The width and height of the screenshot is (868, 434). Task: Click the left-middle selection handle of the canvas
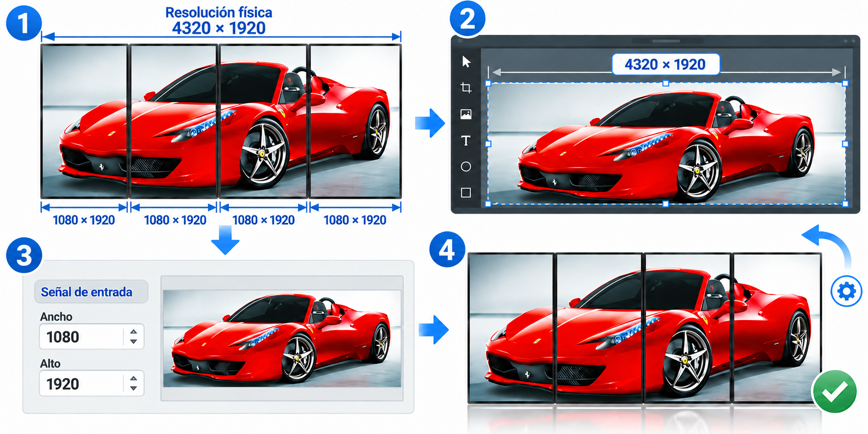click(x=488, y=144)
